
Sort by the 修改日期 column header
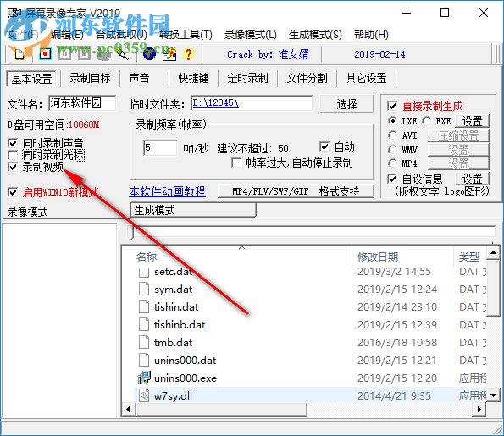tap(378, 257)
